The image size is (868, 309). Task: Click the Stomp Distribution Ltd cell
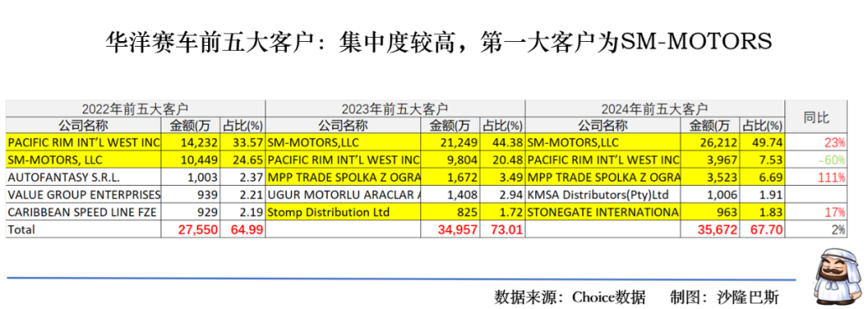coord(343,212)
